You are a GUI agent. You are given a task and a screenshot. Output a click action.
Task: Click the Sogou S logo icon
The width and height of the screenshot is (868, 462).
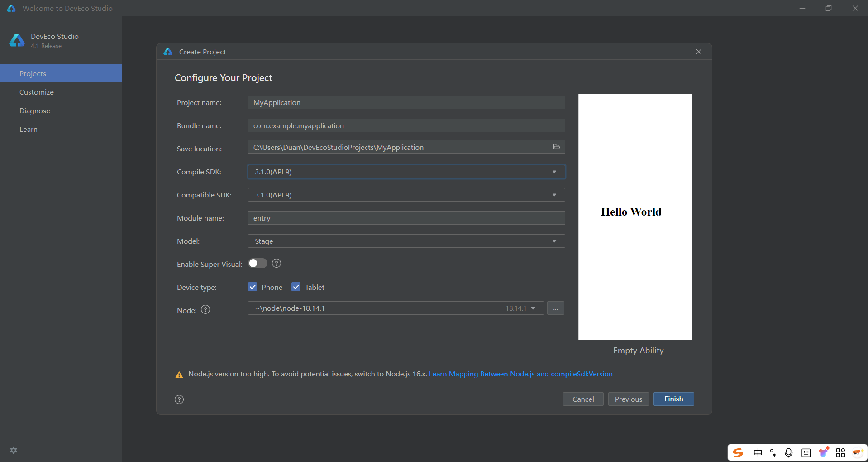(738, 453)
